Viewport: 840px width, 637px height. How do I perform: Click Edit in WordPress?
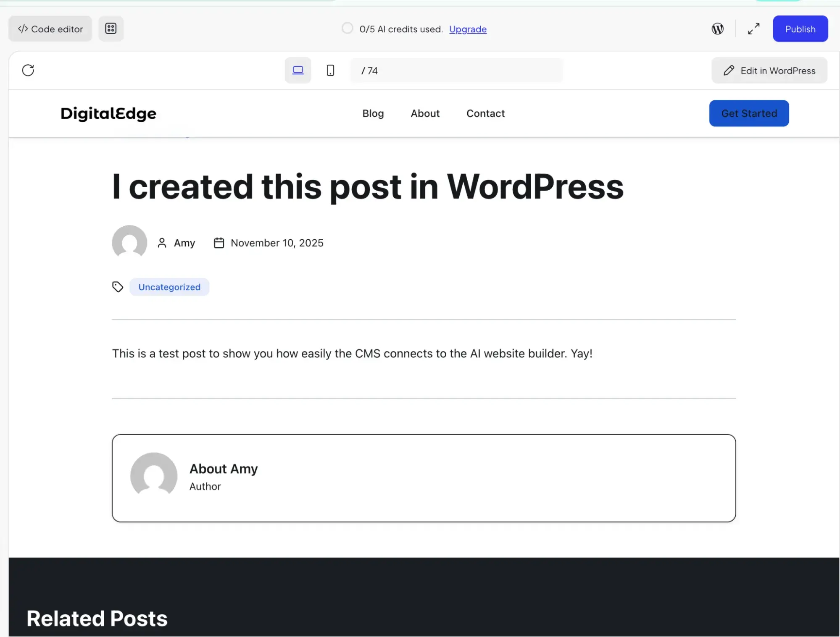[x=769, y=70]
